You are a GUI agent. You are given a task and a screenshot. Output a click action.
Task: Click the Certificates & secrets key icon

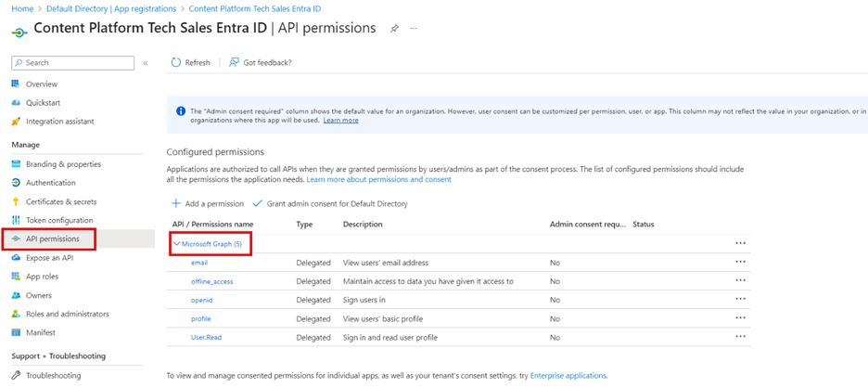[16, 201]
